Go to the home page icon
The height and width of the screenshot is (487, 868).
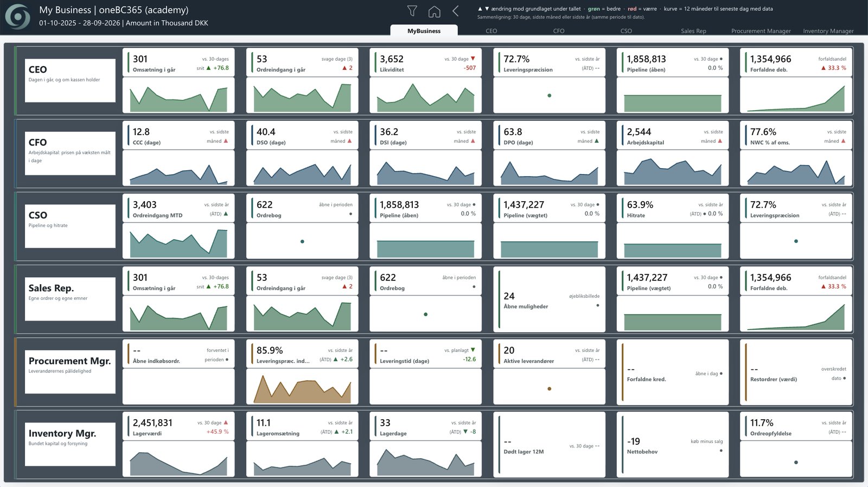pyautogui.click(x=434, y=11)
